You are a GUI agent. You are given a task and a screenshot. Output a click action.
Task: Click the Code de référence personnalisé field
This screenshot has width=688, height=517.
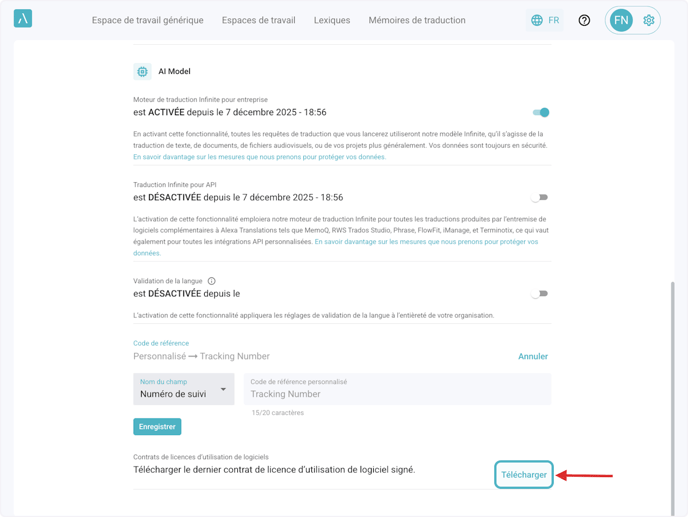(397, 394)
